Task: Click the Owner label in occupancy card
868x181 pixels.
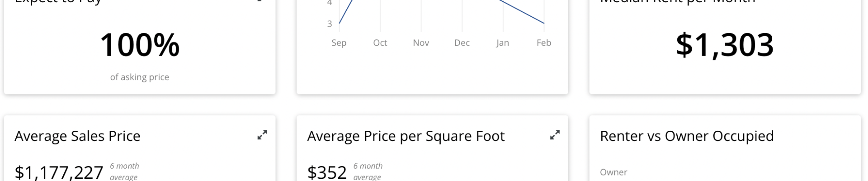Action: click(x=613, y=172)
